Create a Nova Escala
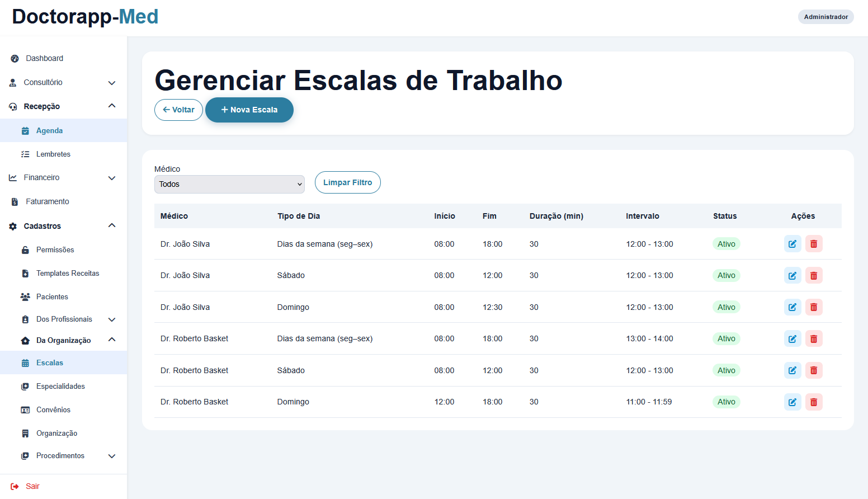This screenshot has height=499, width=868. tap(249, 110)
